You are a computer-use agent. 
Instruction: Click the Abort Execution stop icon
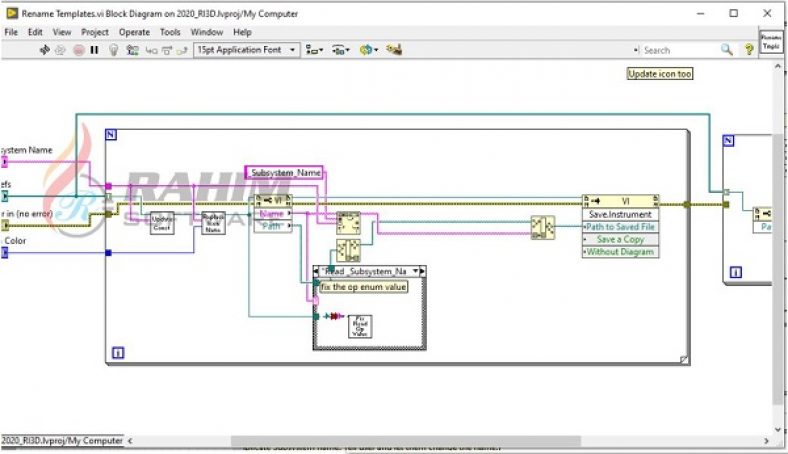79,50
